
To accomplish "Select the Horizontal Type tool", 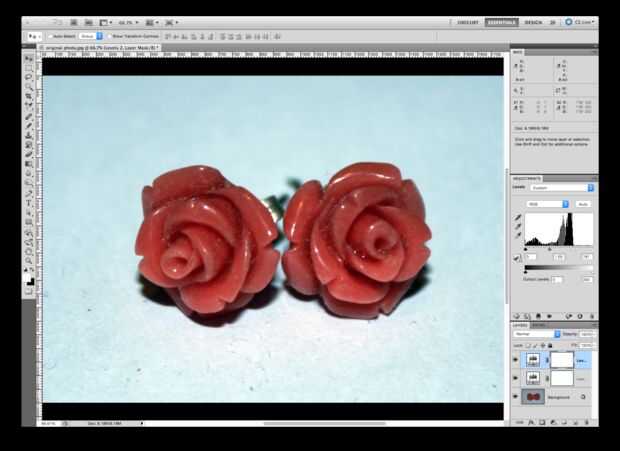I will click(x=29, y=204).
